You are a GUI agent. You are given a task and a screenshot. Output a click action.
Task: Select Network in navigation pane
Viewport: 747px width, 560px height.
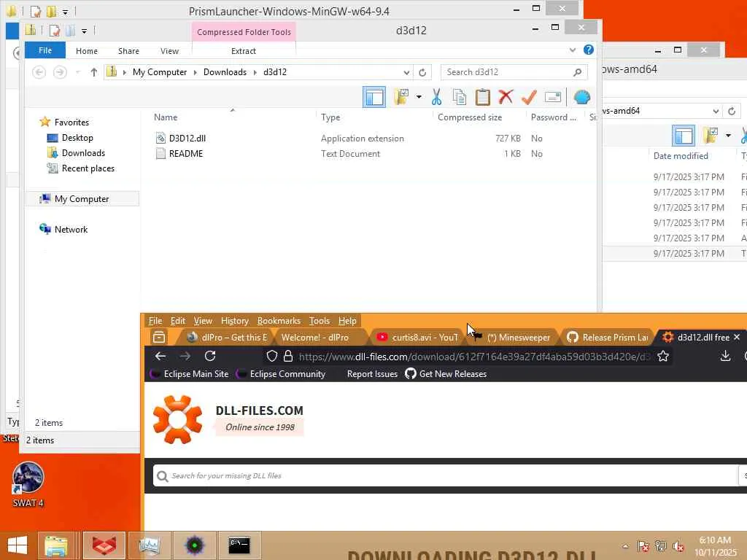71,230
